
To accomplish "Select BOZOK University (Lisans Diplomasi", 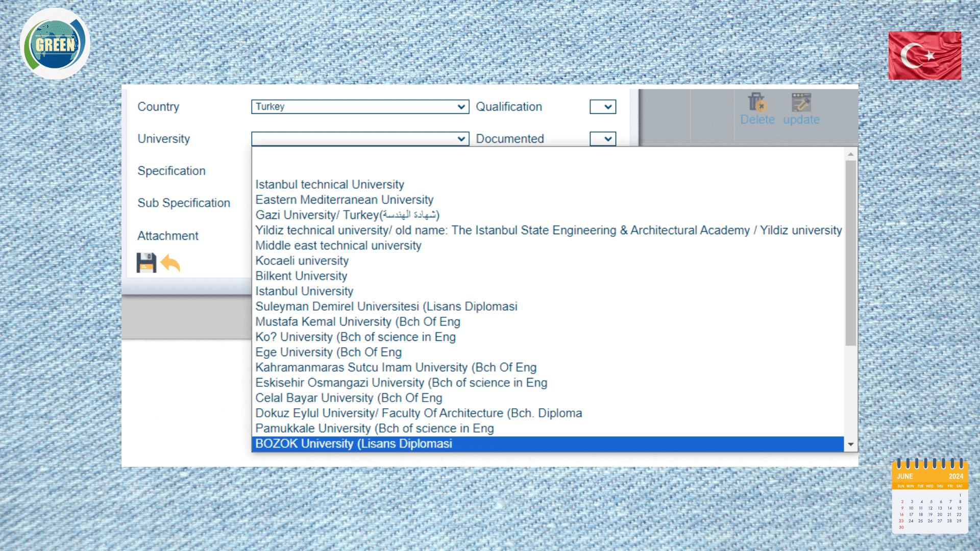I will pos(354,444).
